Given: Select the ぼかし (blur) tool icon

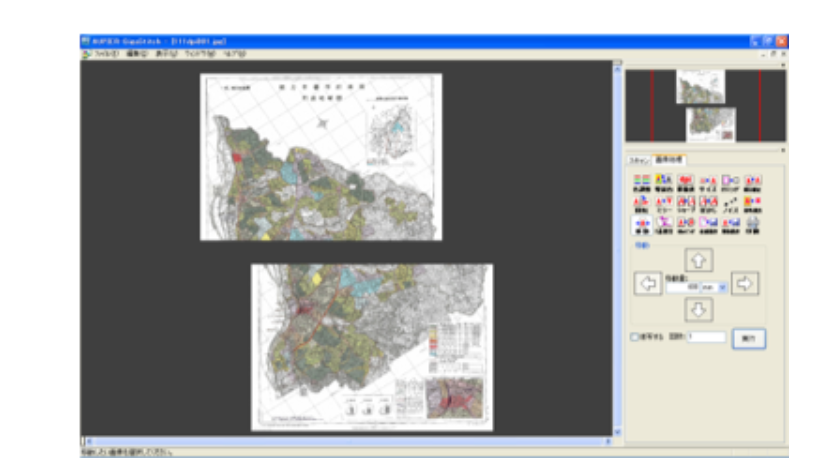Looking at the screenshot, I should 708,203.
